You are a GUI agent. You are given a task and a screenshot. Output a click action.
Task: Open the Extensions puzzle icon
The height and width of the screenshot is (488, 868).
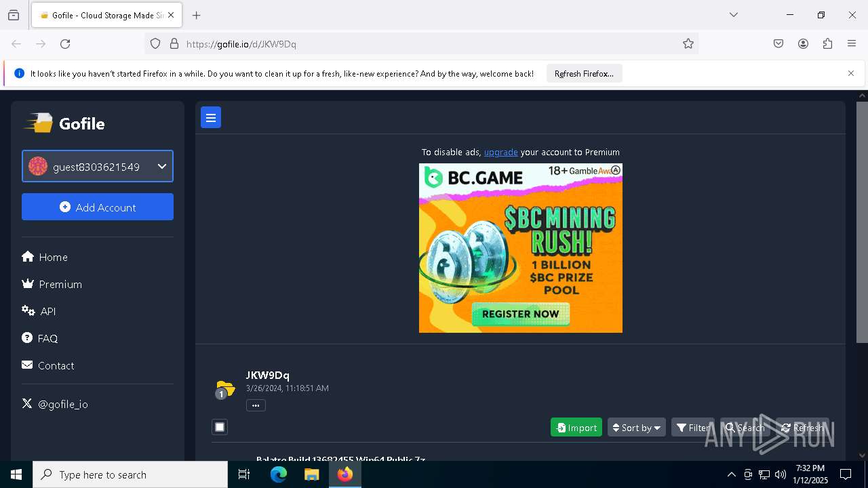(827, 44)
